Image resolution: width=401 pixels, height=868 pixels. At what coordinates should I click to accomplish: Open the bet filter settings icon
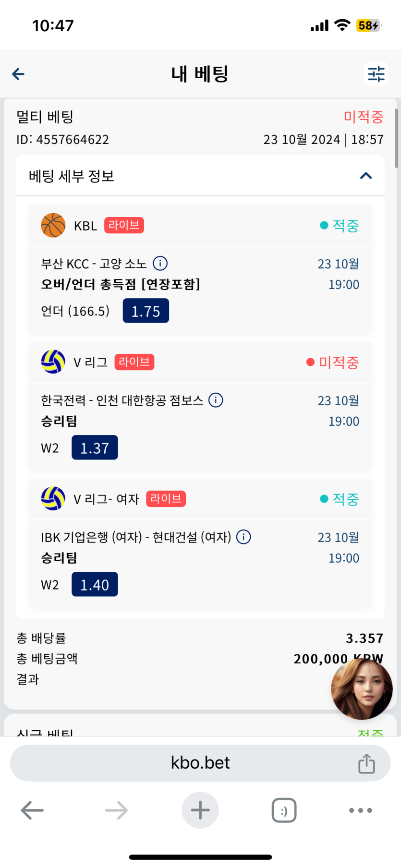click(376, 74)
